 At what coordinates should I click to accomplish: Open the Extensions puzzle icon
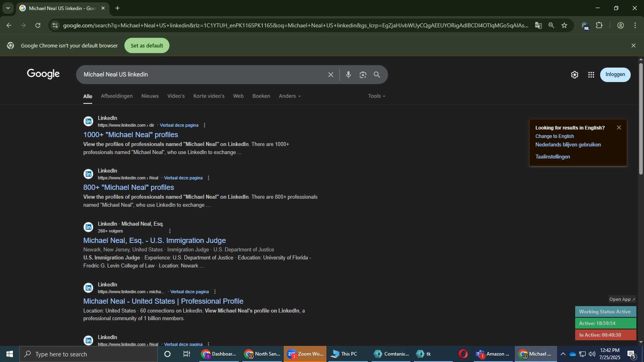point(599,25)
